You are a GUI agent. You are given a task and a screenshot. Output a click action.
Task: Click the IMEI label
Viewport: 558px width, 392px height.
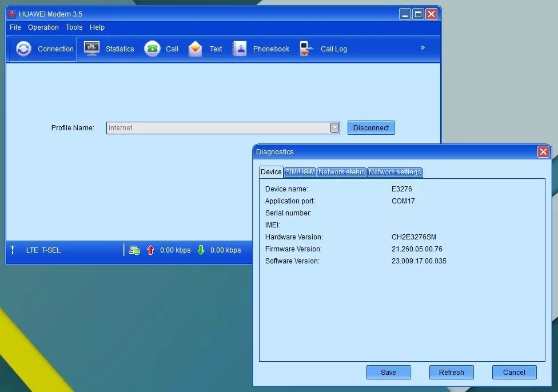273,225
